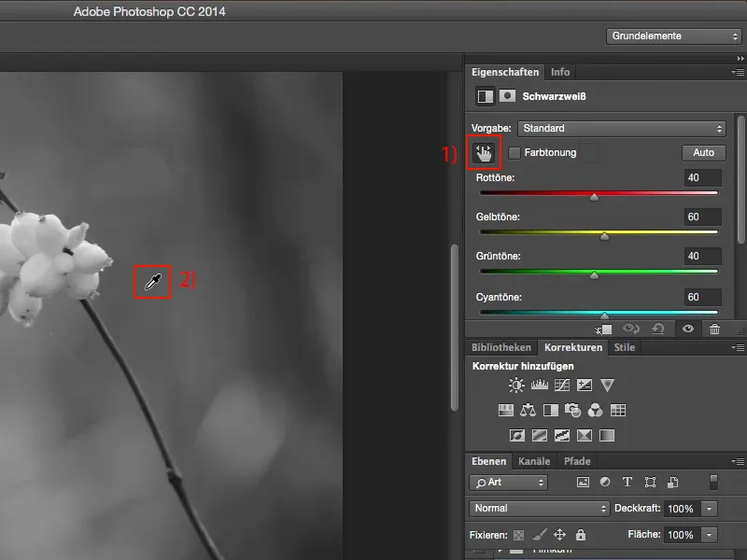Add Levels adjustment (histogram icon)
The width and height of the screenshot is (747, 560).
(540, 385)
